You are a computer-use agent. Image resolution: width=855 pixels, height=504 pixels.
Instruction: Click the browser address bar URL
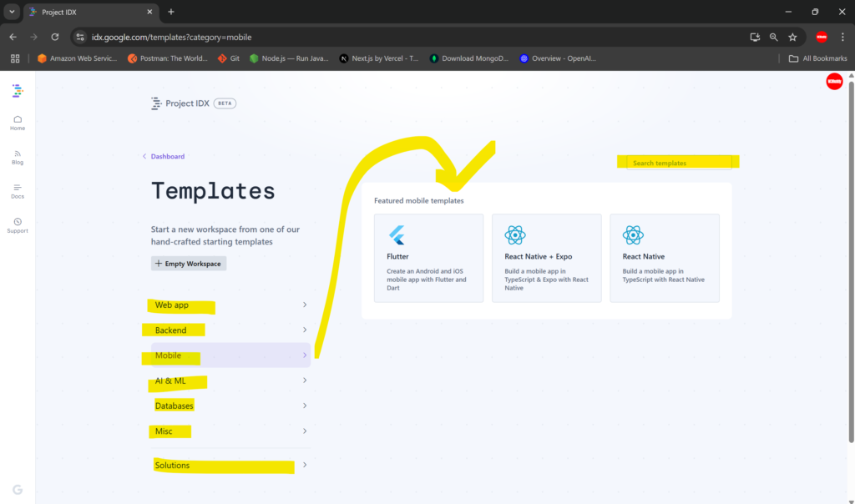tap(171, 37)
